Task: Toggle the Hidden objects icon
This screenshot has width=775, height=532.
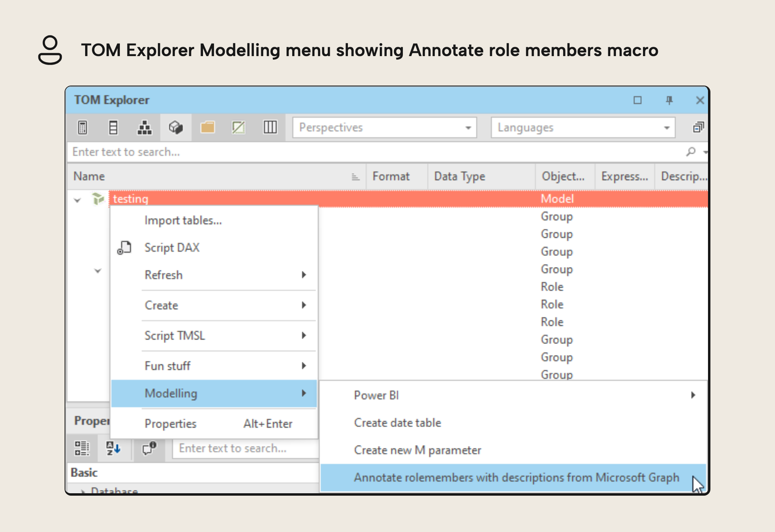Action: pos(239,128)
